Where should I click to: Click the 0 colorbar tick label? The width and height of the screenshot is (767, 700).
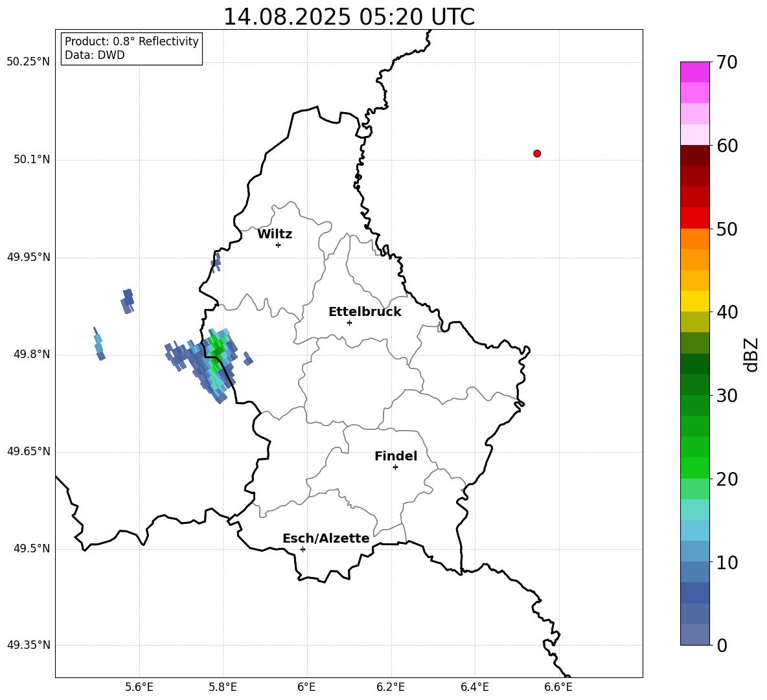pyautogui.click(x=722, y=646)
